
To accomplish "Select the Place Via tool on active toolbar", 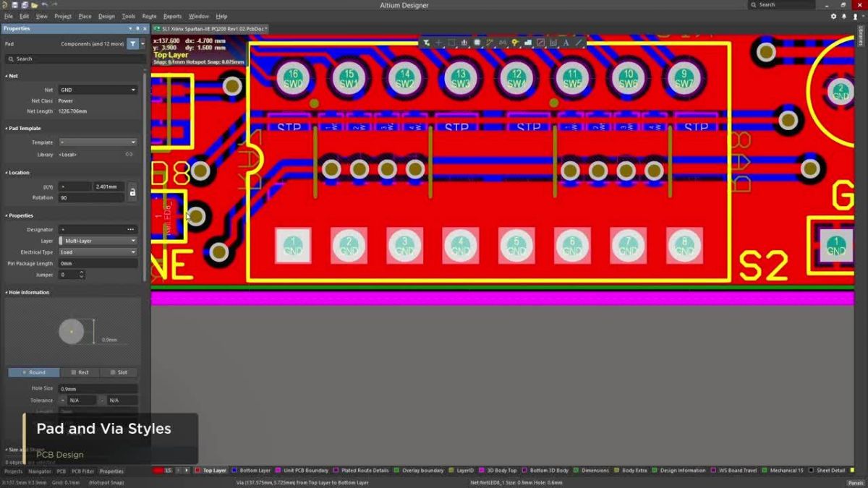I will pyautogui.click(x=515, y=43).
